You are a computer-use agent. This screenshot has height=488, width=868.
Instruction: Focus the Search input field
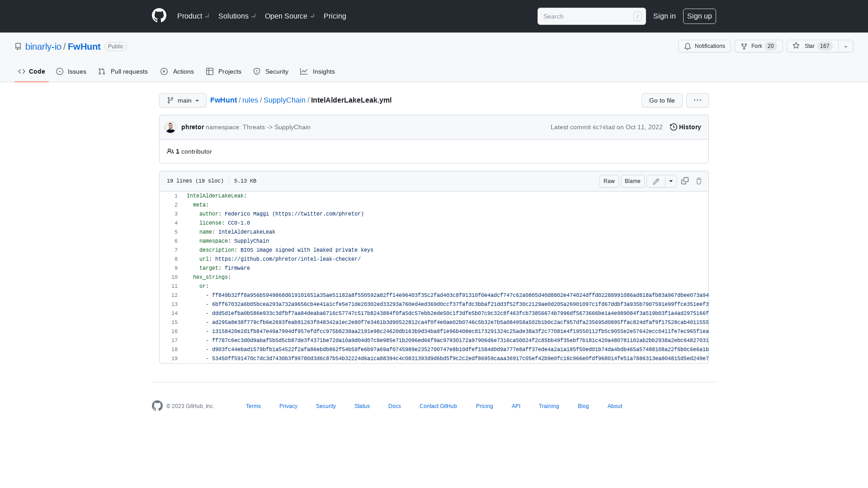pyautogui.click(x=591, y=16)
